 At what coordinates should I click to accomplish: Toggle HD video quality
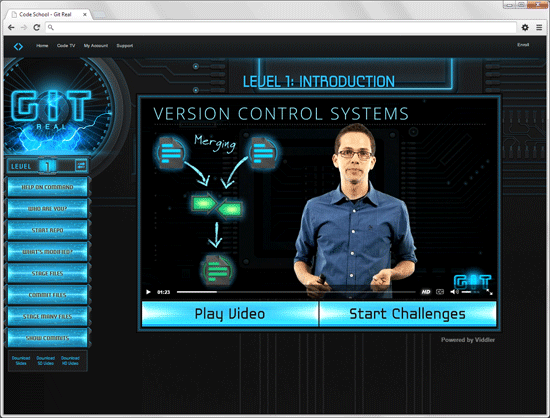pos(426,292)
